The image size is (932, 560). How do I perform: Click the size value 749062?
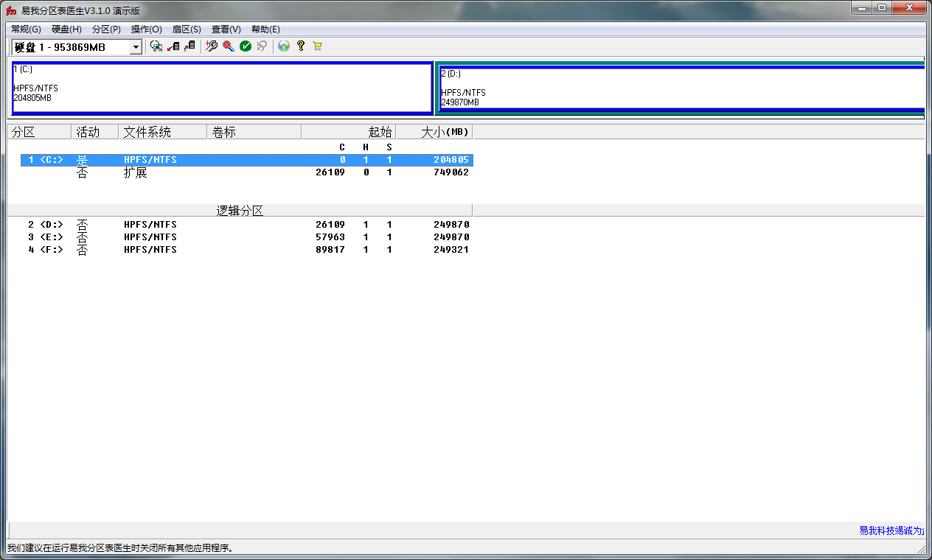coord(451,172)
